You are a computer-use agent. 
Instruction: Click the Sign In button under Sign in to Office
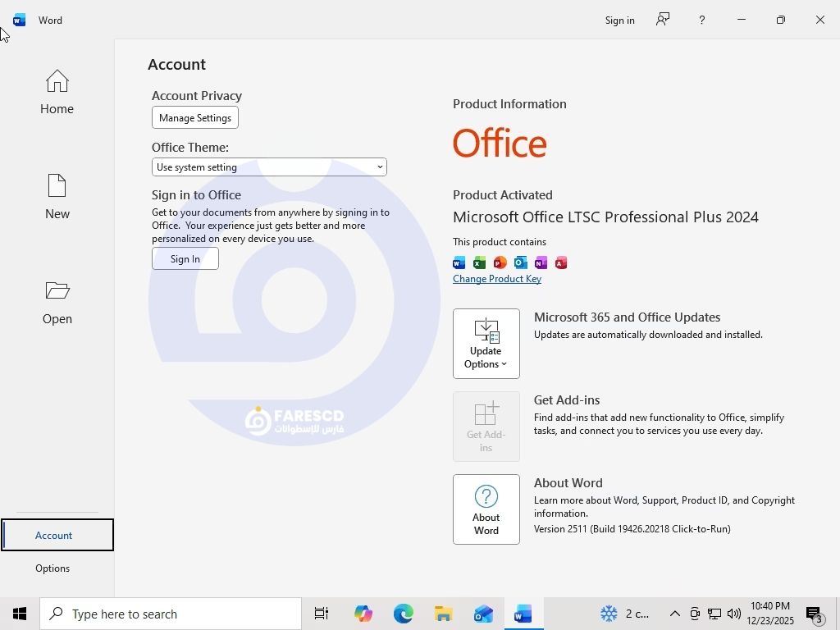pyautogui.click(x=185, y=258)
